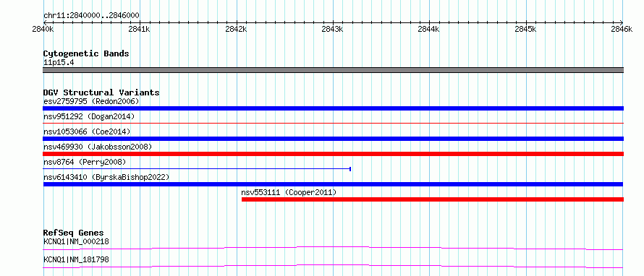Click the 11p15.4 band label

tap(59, 63)
